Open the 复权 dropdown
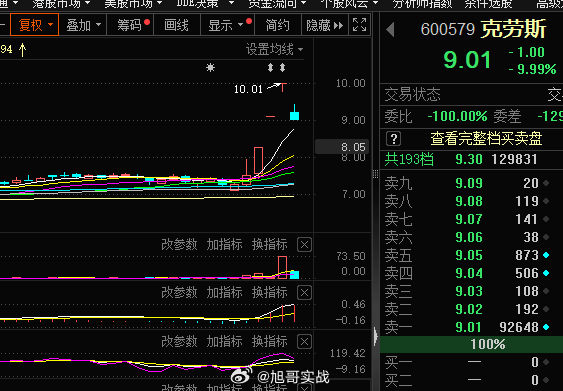 pos(34,25)
